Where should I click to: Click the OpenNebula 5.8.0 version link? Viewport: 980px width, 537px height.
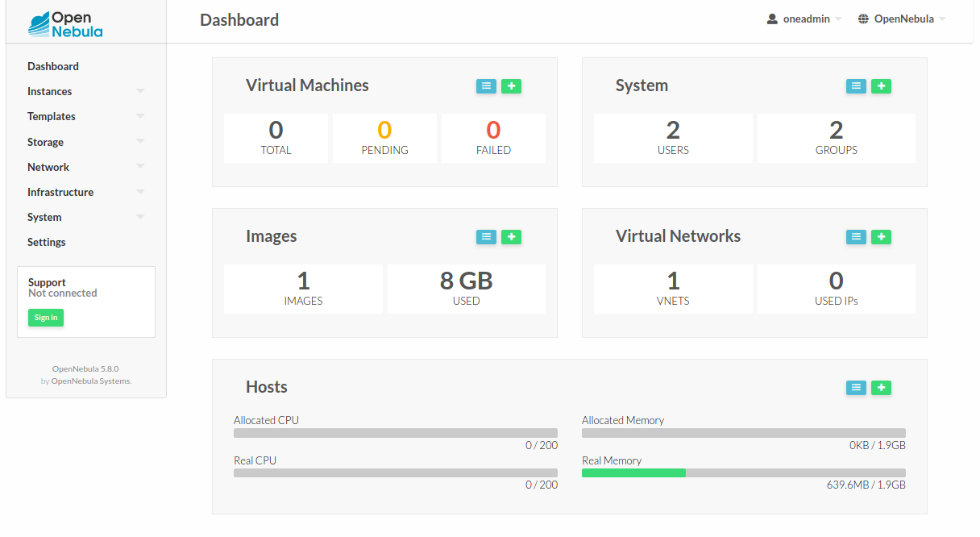[x=85, y=368]
